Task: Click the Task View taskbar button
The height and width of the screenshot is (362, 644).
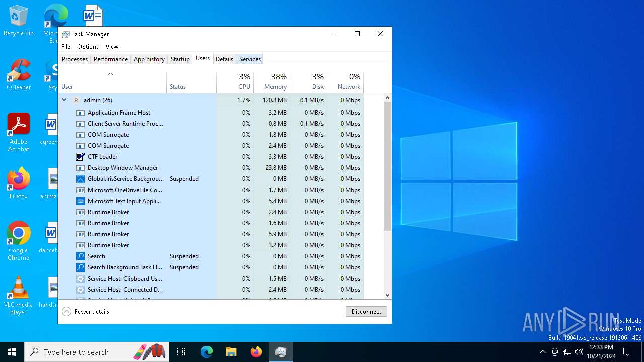Action: click(181, 352)
